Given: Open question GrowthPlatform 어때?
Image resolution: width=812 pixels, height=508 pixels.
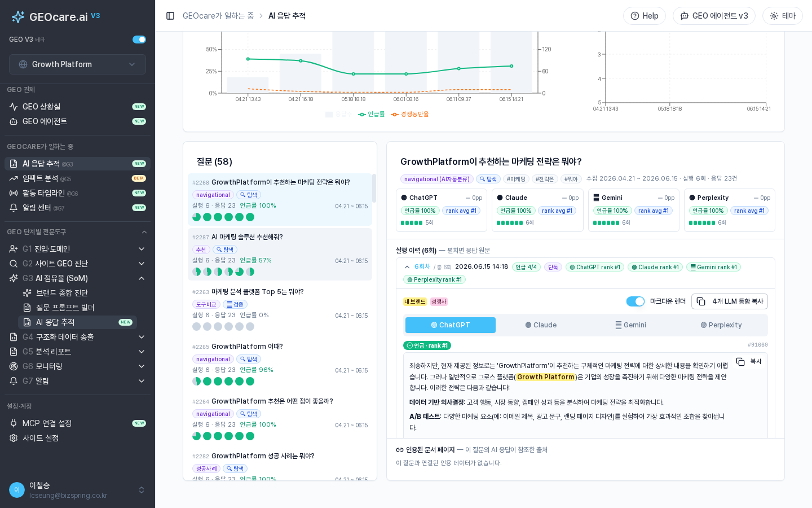Looking at the screenshot, I should click(x=280, y=364).
